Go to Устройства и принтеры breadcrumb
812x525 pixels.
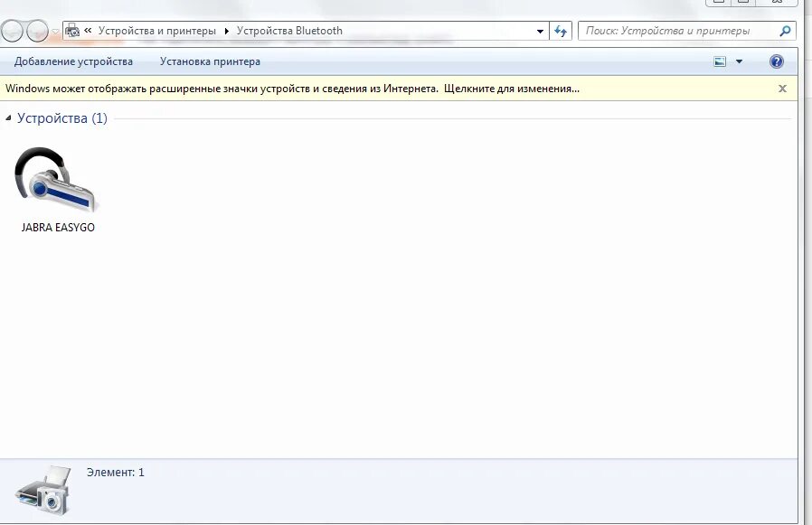coord(157,31)
